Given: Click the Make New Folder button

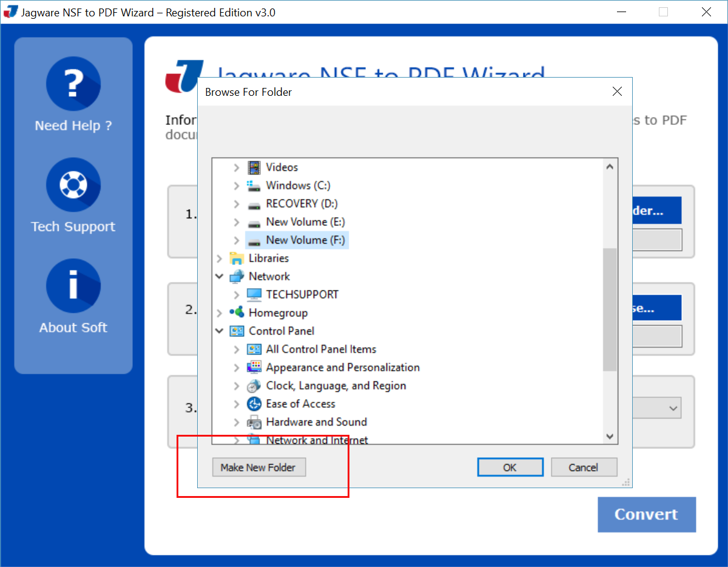Looking at the screenshot, I should tap(258, 467).
